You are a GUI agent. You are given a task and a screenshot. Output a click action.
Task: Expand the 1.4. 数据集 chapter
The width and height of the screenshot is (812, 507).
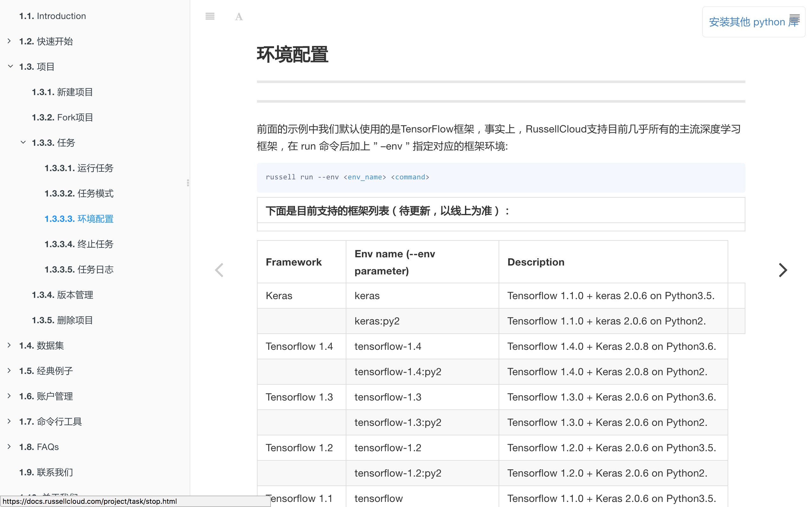[x=10, y=345]
